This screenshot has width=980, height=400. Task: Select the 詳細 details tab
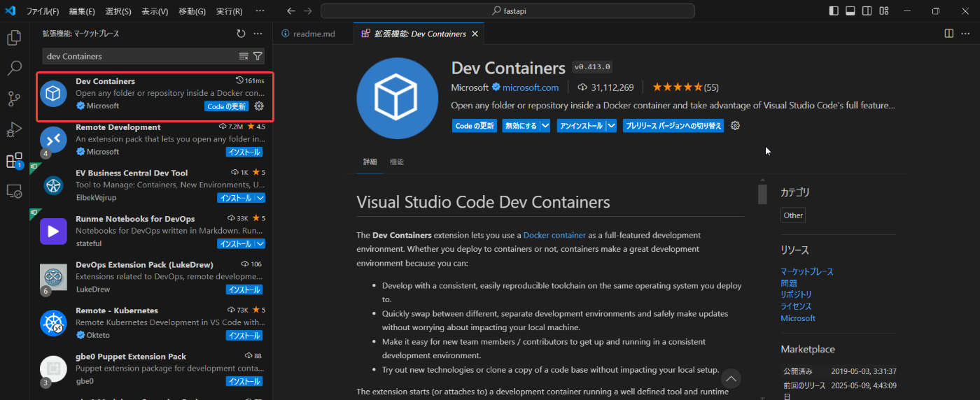point(370,162)
